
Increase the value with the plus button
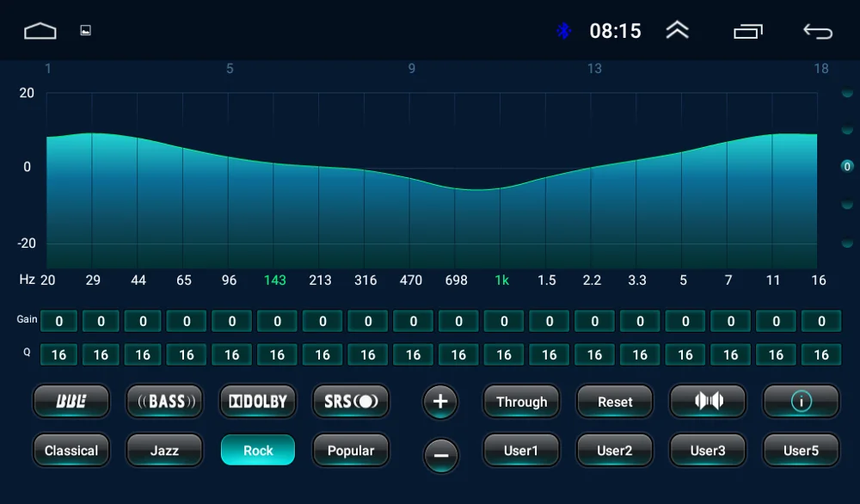439,402
